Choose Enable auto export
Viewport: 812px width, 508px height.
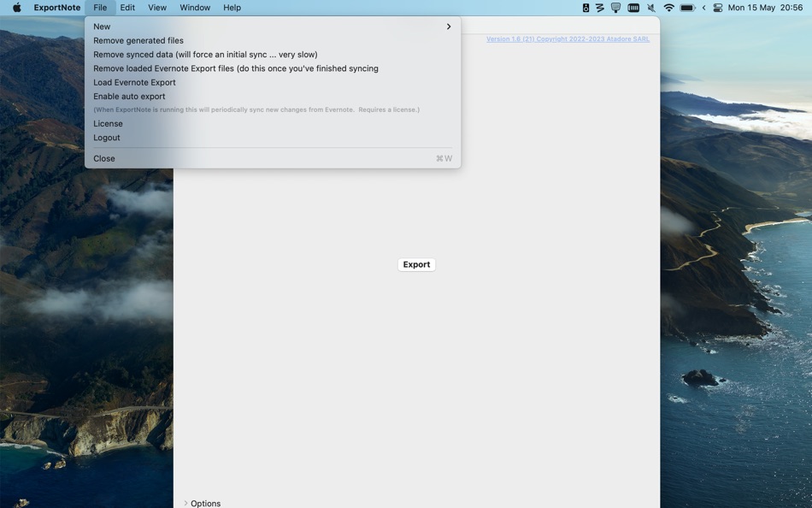tap(273, 97)
